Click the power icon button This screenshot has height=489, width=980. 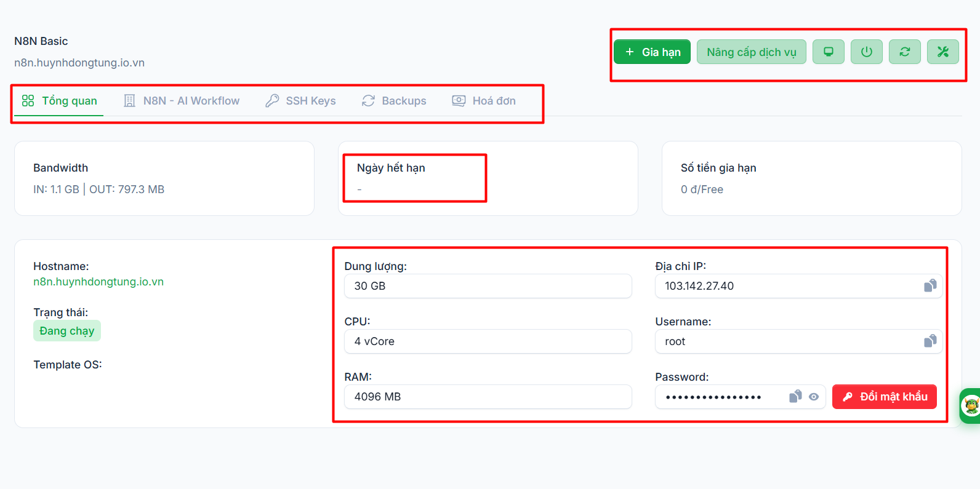867,52
